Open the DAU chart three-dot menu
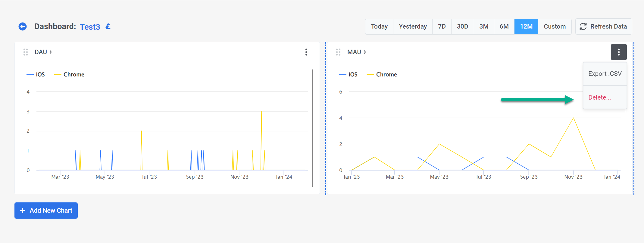 coord(306,52)
